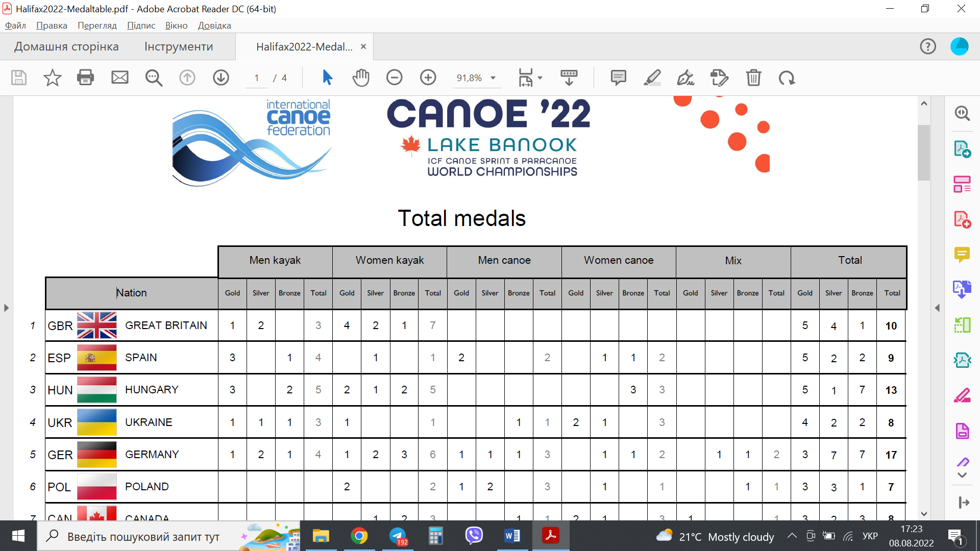Send file by email icon
Viewport: 980px width, 551px height.
click(x=120, y=78)
